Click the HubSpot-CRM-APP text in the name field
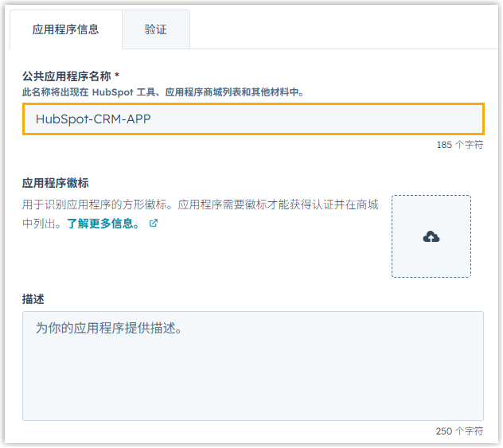Viewport: 503px width, 448px height. (93, 119)
